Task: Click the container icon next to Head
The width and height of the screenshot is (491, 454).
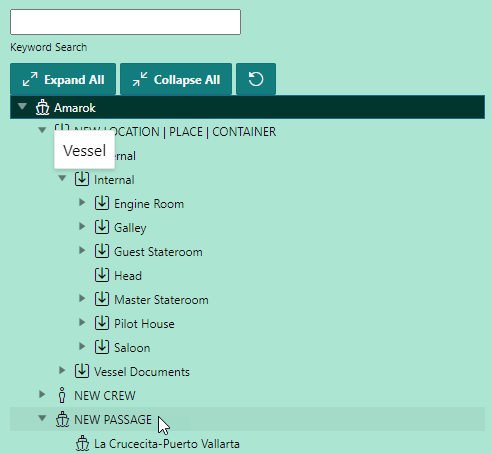Action: point(102,275)
